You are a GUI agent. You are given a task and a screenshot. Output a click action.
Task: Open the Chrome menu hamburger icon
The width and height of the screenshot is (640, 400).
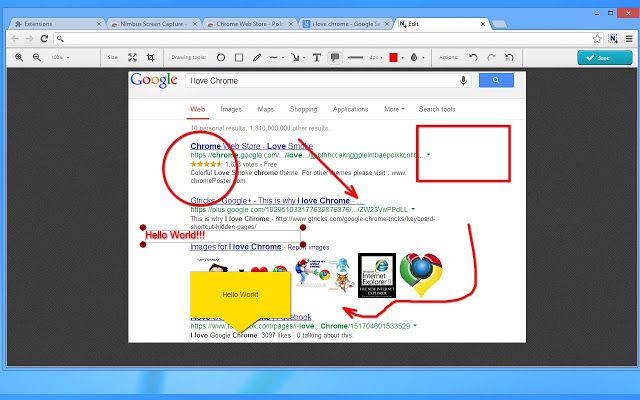coord(629,39)
